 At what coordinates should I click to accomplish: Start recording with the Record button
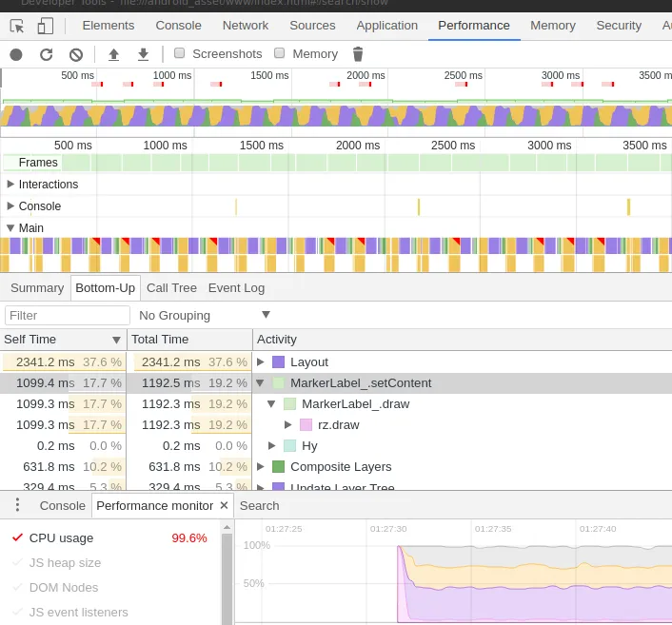click(x=16, y=54)
